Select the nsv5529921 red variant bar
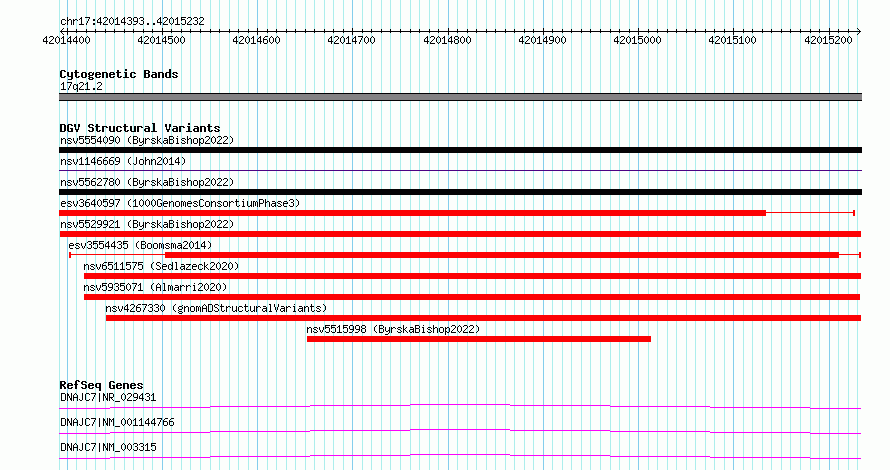890x470 pixels. pyautogui.click(x=460, y=234)
